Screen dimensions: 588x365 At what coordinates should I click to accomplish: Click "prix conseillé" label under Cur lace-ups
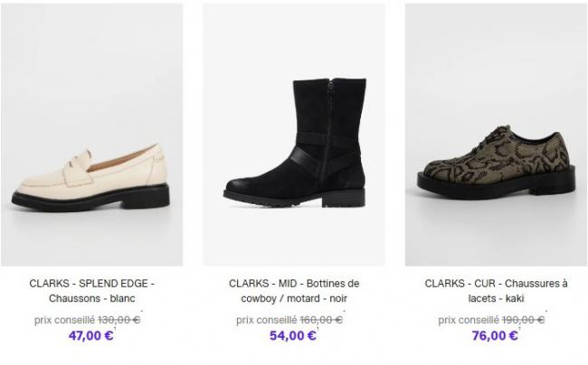[469, 319]
